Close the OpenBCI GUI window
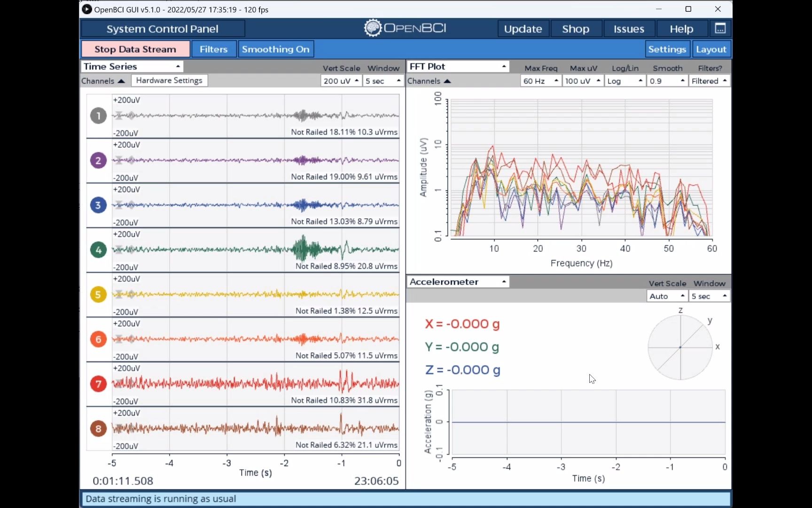 (x=718, y=9)
